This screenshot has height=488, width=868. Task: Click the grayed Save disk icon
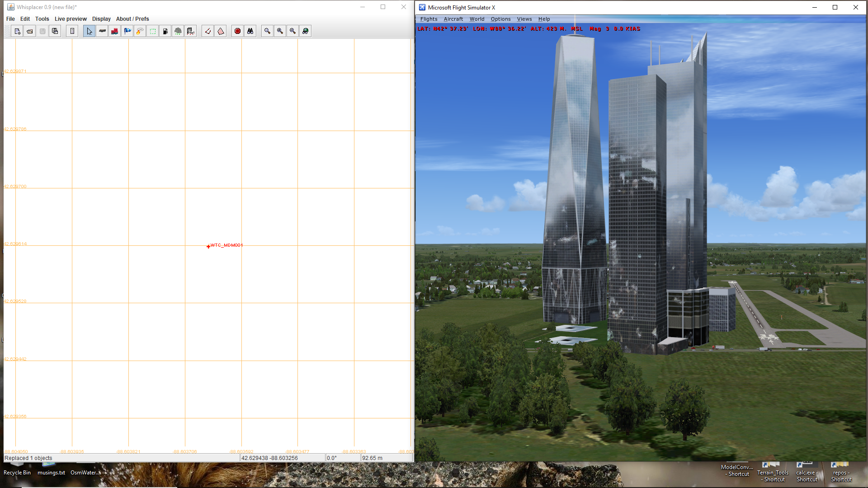click(x=42, y=31)
